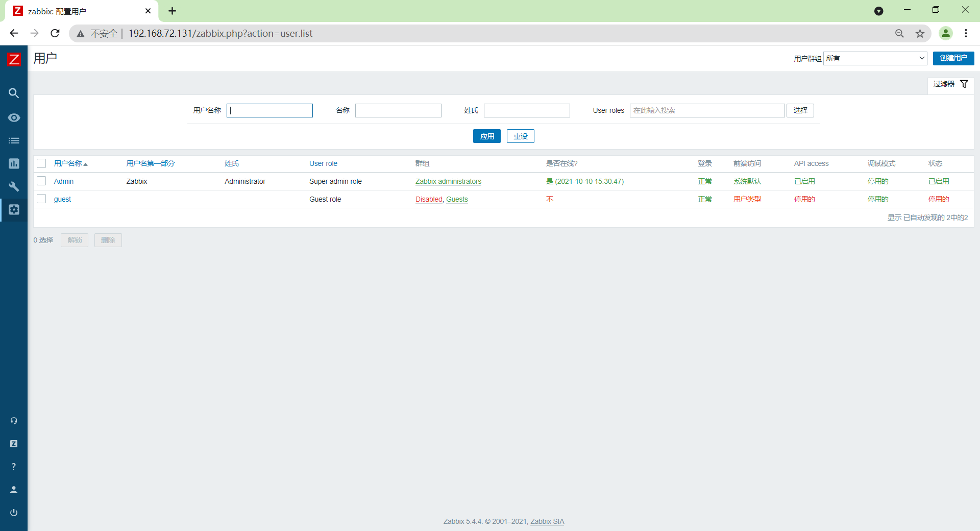Check the guest user row checkbox
Viewport: 980px width, 531px height.
[41, 199]
